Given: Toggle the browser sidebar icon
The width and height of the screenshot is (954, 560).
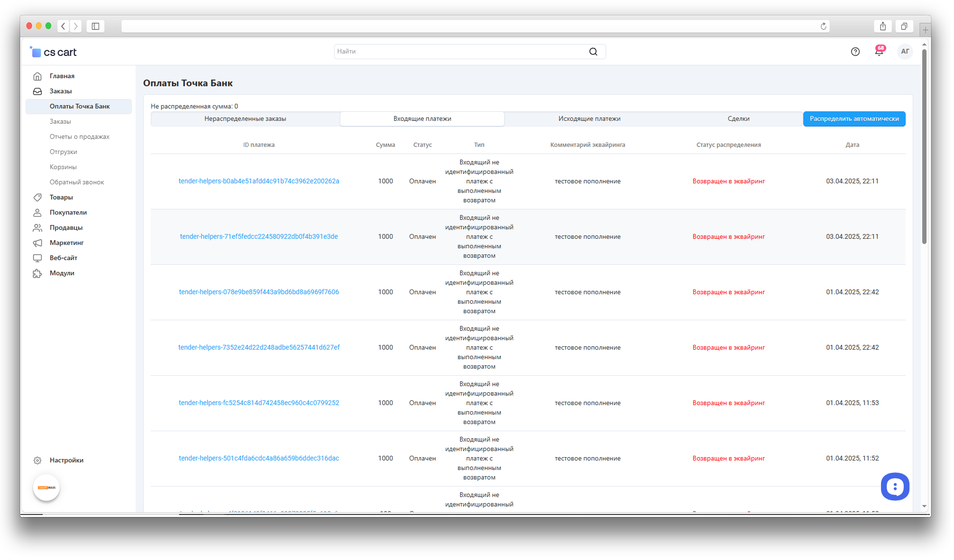Looking at the screenshot, I should point(95,26).
